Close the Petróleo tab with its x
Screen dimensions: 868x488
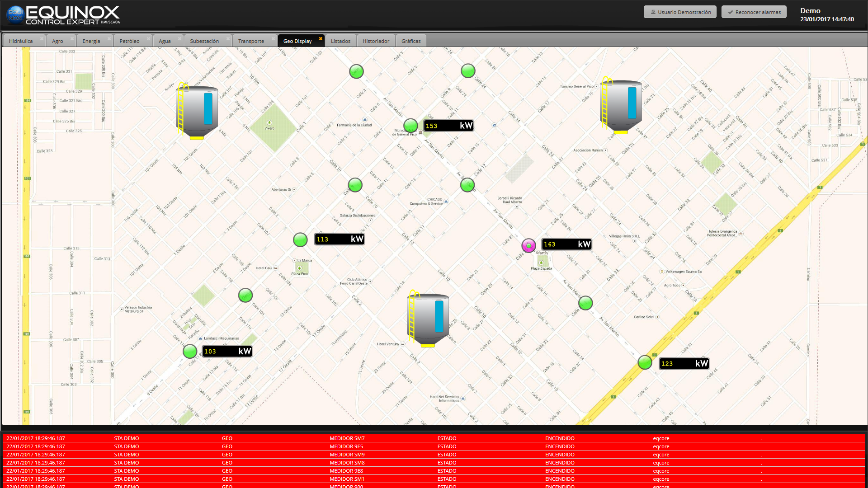click(148, 39)
